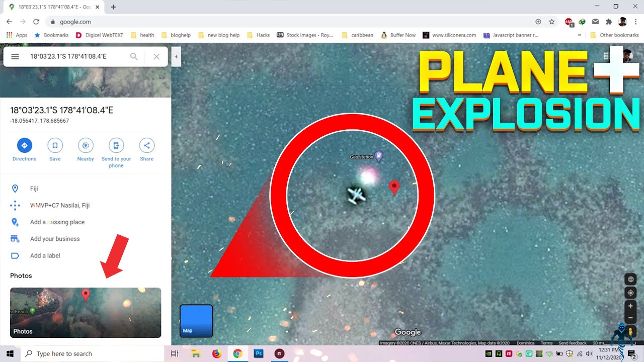644x362 pixels.
Task: Click the Gas station marker on map
Action: click(x=379, y=156)
